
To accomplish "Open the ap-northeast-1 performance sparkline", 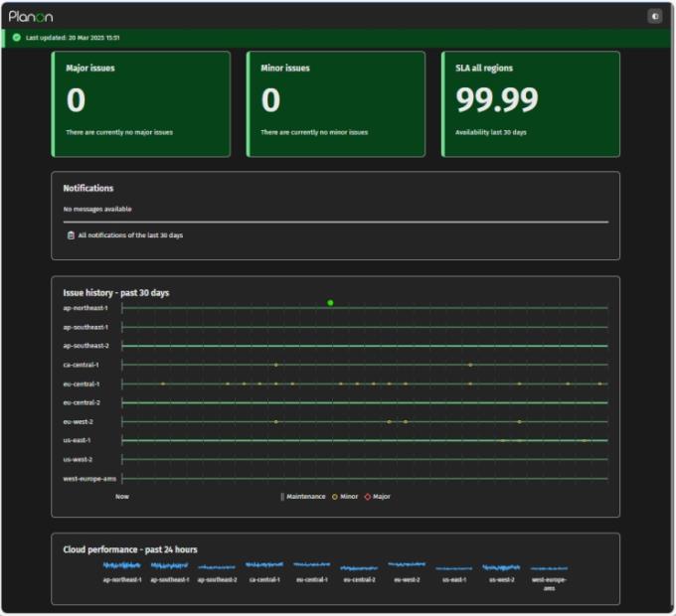I will point(122,565).
